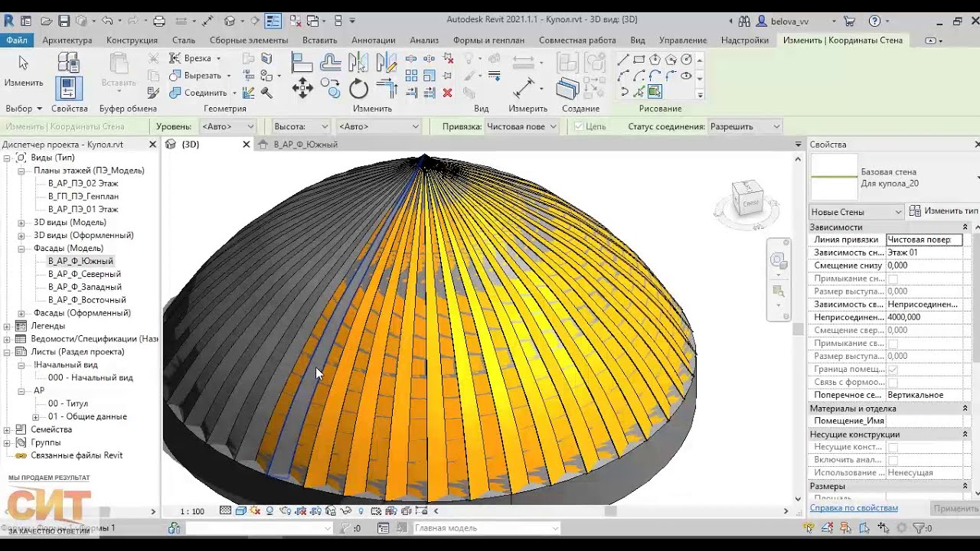Open the Файл menu tab
This screenshot has width=980, height=551.
(16, 40)
